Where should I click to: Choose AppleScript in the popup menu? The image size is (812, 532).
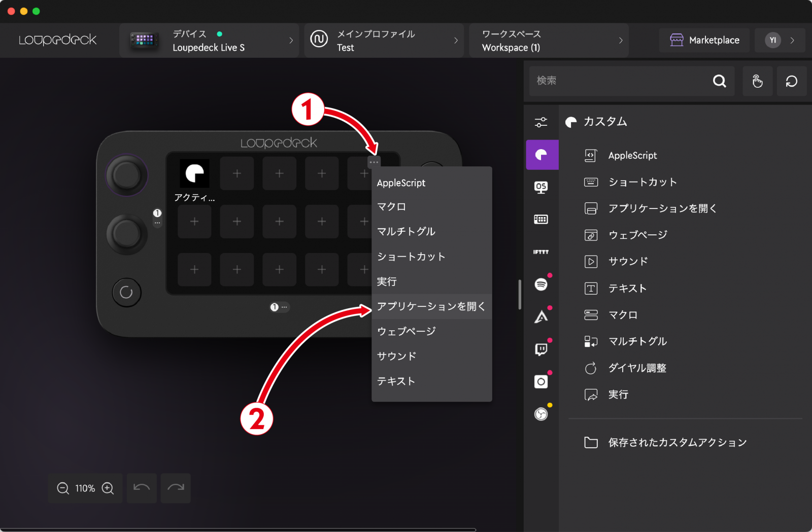click(x=432, y=183)
